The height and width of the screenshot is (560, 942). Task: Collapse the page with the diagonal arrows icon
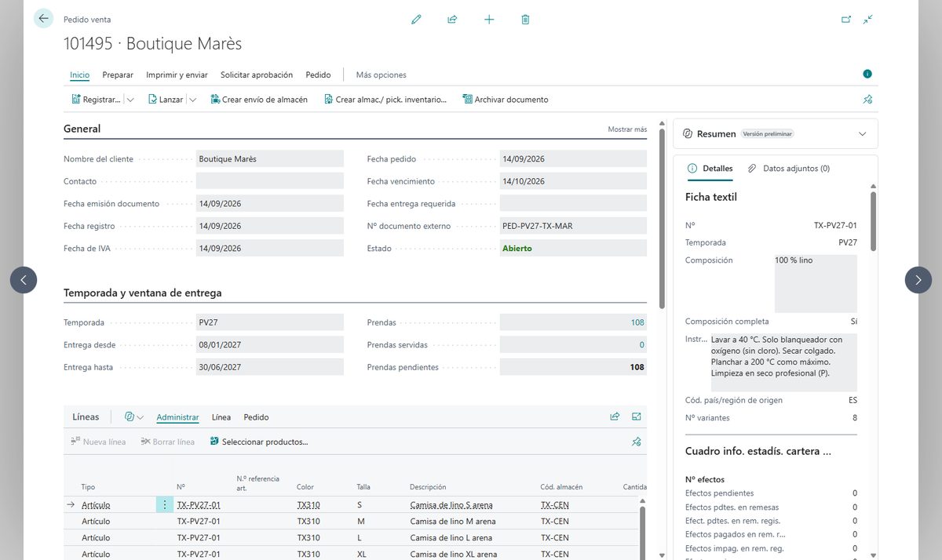868,20
